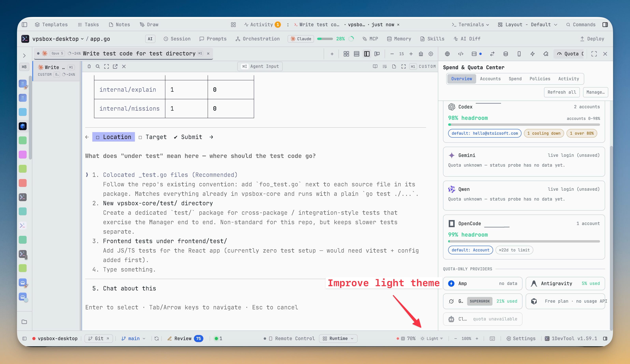Click the sync refresh icon beside main branch
The height and width of the screenshot is (364, 630).
click(x=156, y=338)
